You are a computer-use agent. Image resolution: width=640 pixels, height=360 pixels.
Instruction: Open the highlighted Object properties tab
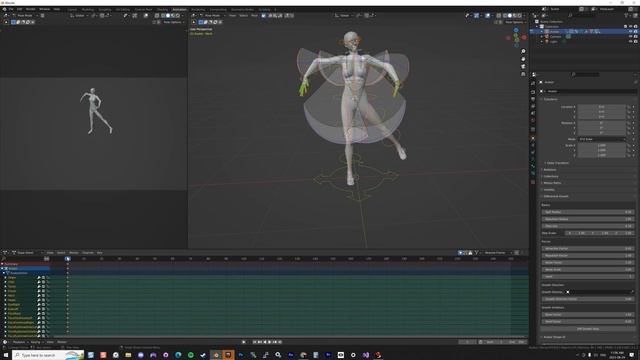533,138
